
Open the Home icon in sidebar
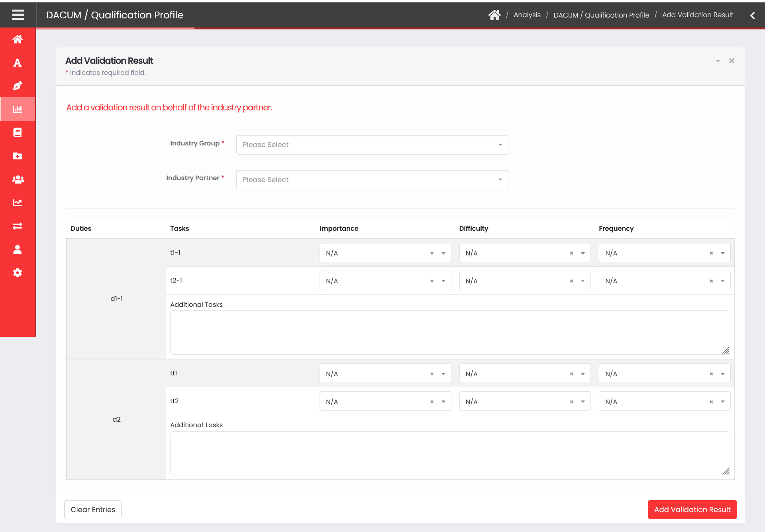pyautogui.click(x=18, y=39)
